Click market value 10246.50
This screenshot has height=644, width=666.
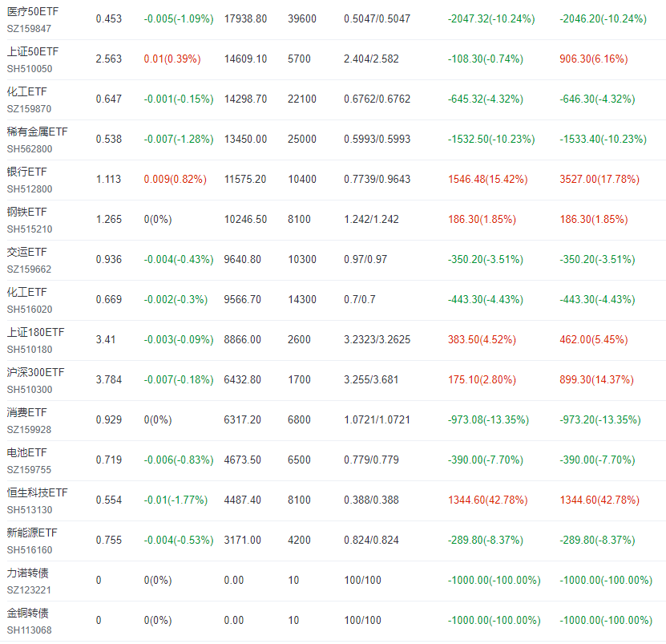pyautogui.click(x=245, y=219)
